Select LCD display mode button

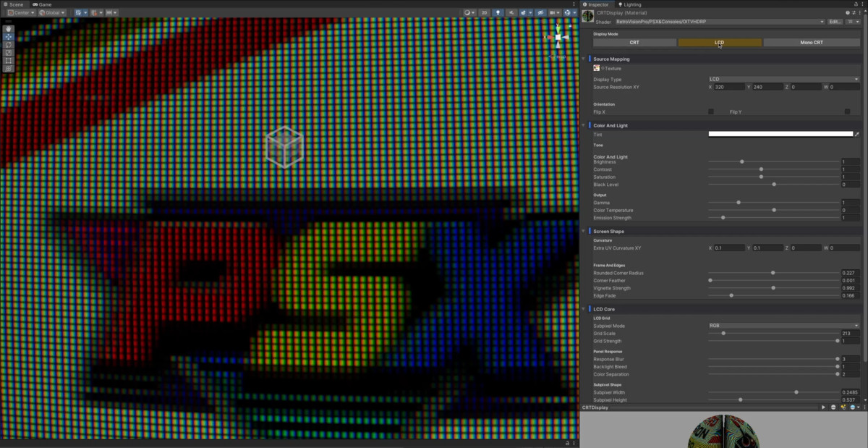pos(720,43)
